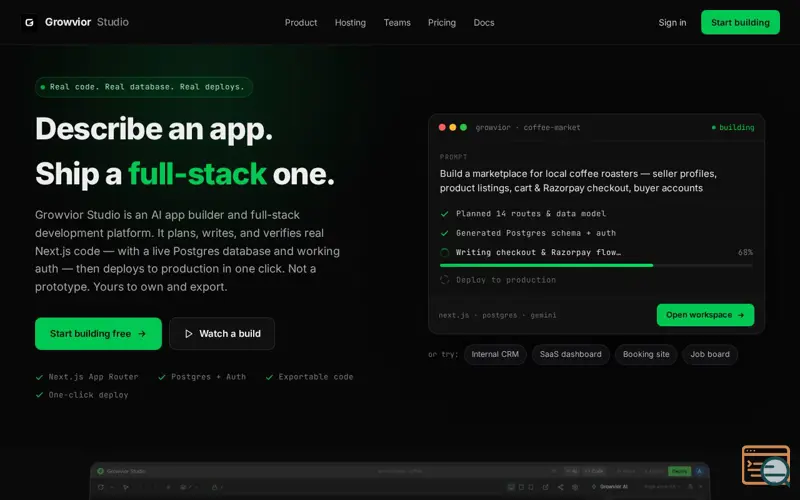800x500 pixels.
Task: Click the check icon beside Exportable code
Action: (269, 377)
